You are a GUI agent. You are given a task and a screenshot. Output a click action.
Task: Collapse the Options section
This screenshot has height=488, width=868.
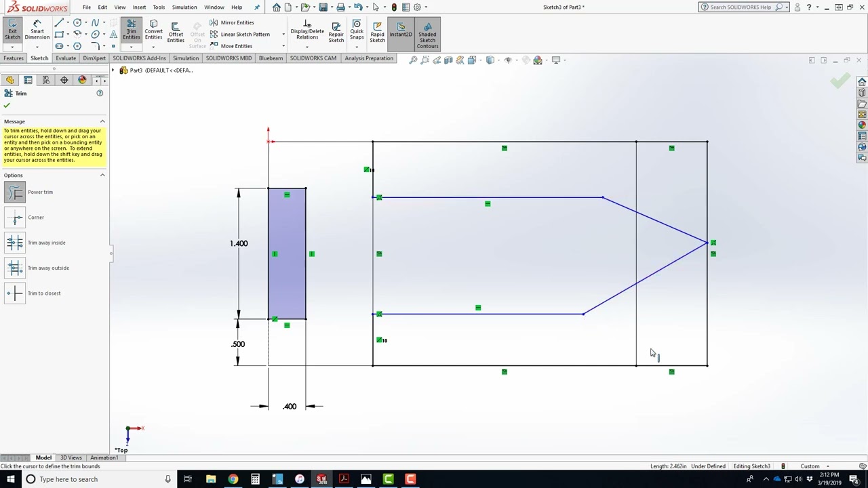(x=102, y=176)
